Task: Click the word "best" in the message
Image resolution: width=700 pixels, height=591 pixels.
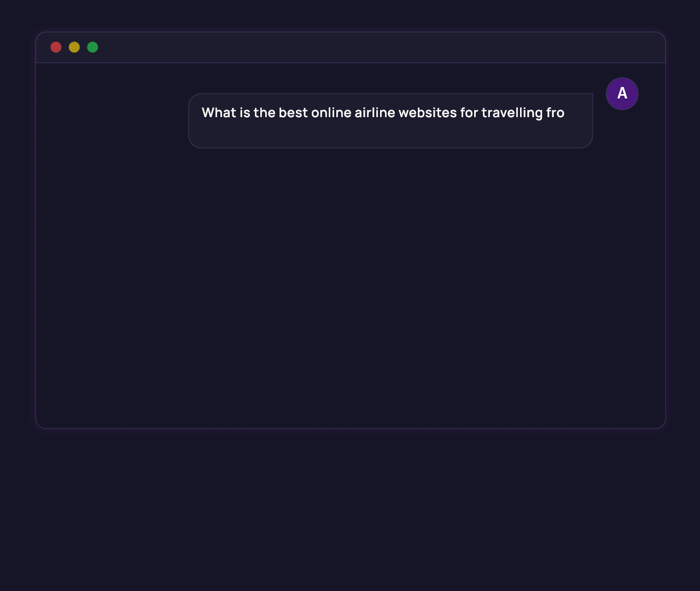Action: [x=293, y=113]
